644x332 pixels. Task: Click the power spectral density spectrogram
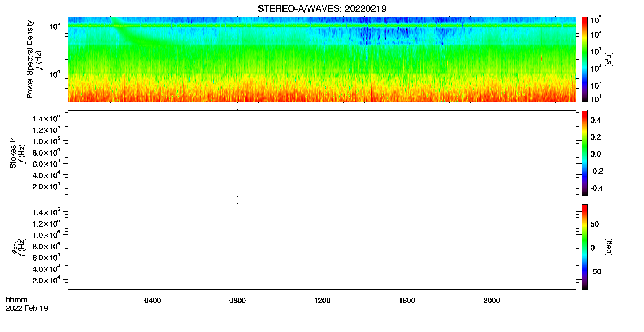322,59
